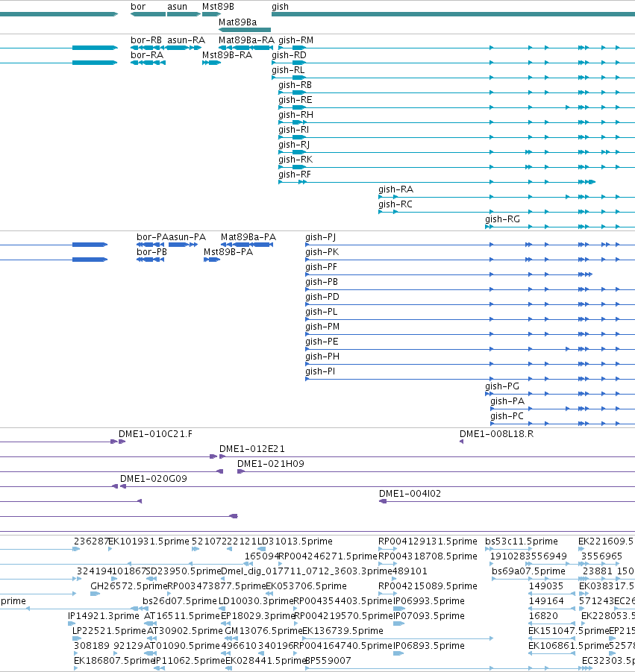Select the gish-RB transcript label
This screenshot has width=635, height=672.
coord(295,85)
